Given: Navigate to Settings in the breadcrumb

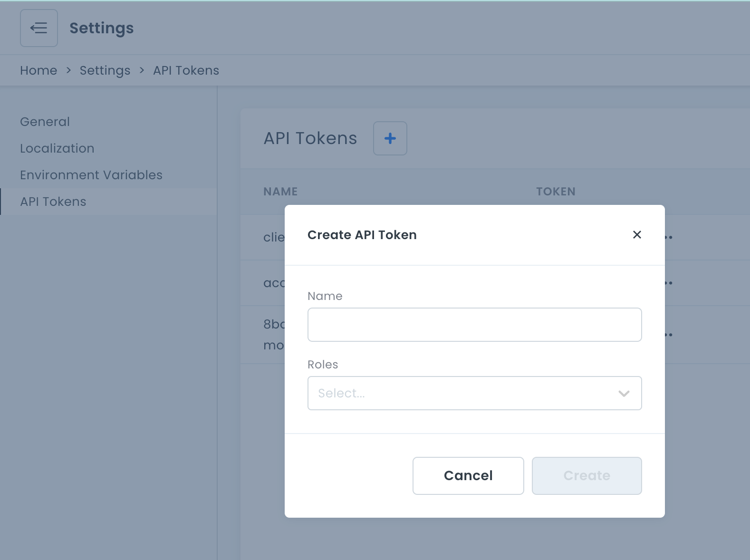Looking at the screenshot, I should coord(105,70).
